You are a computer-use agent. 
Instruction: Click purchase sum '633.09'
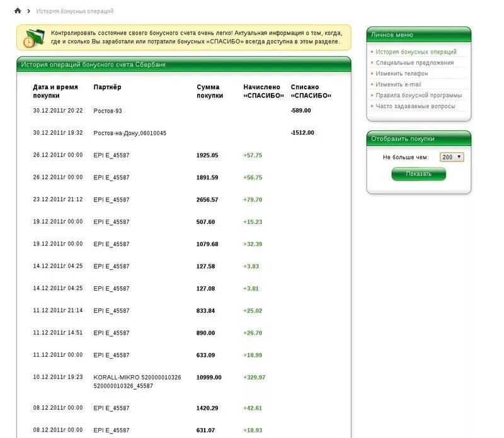[x=206, y=355]
